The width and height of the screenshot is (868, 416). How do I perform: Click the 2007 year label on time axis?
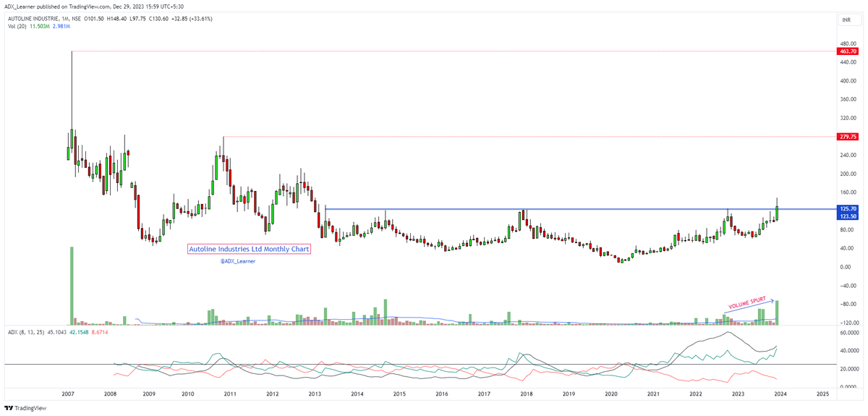tap(69, 394)
